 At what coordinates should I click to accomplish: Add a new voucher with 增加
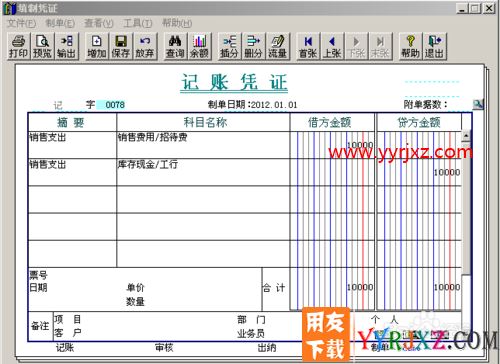(x=97, y=46)
